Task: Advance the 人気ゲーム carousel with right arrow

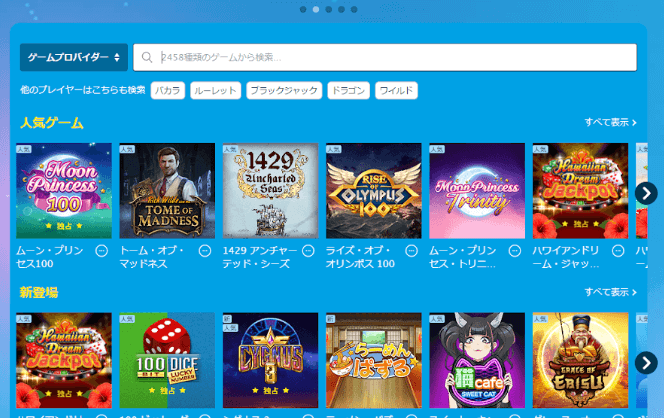Action: pyautogui.click(x=646, y=193)
